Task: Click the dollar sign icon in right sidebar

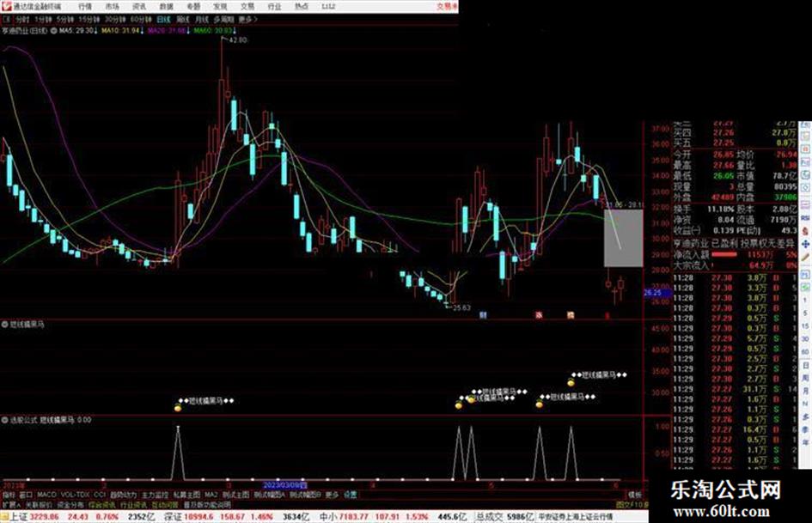Action: (x=805, y=233)
